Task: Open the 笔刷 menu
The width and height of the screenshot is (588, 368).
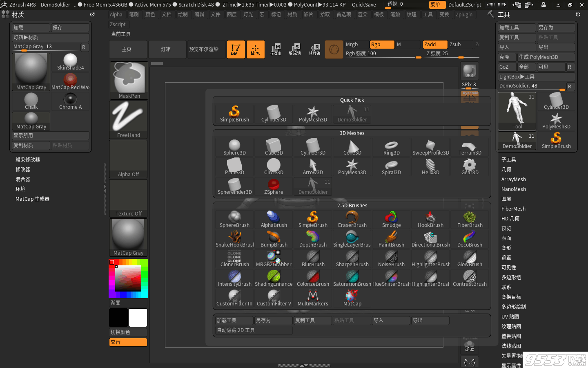Action: [134, 15]
